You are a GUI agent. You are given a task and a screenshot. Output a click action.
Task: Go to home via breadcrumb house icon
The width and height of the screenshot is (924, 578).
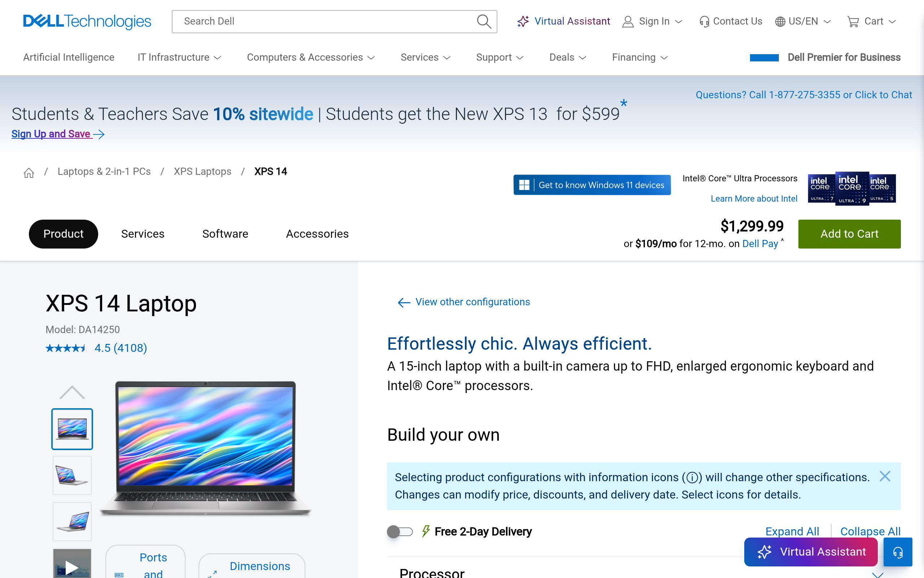pyautogui.click(x=29, y=173)
